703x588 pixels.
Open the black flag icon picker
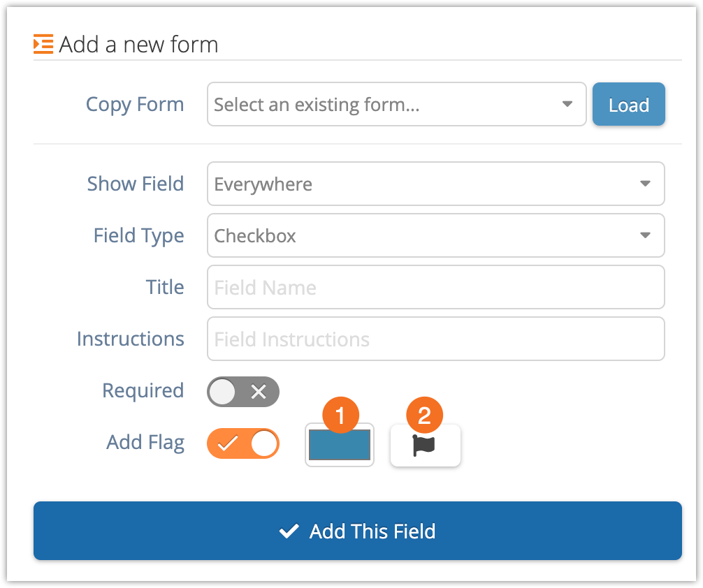(425, 446)
